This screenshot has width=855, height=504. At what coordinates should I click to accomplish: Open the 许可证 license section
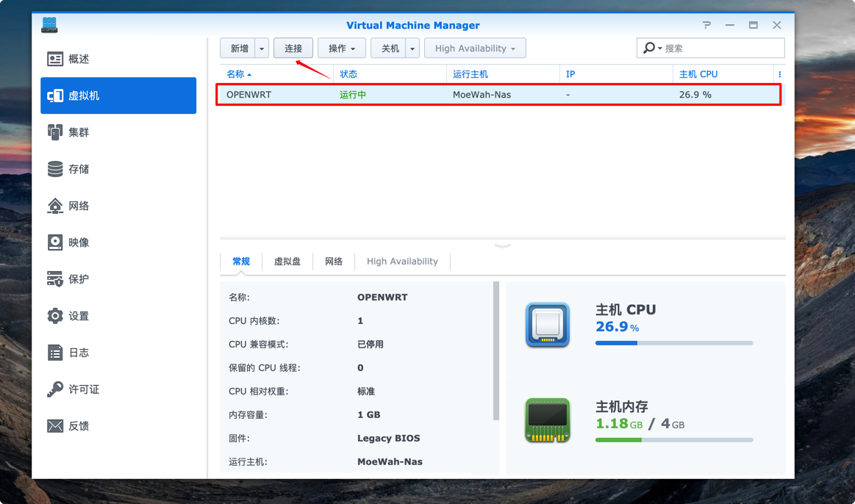click(x=118, y=389)
